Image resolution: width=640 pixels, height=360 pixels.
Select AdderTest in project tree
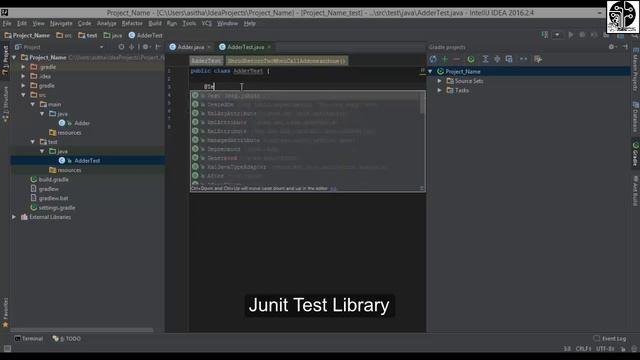coord(87,161)
